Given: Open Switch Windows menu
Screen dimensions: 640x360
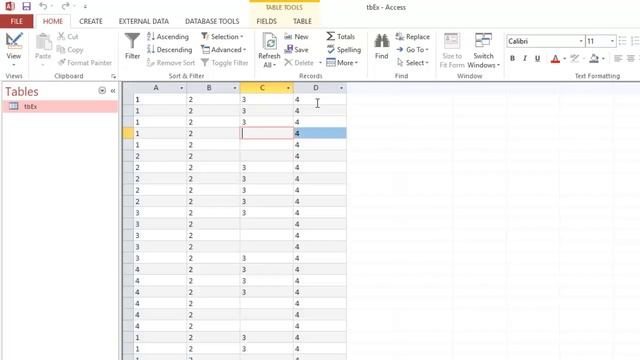Looking at the screenshot, I should click(484, 50).
